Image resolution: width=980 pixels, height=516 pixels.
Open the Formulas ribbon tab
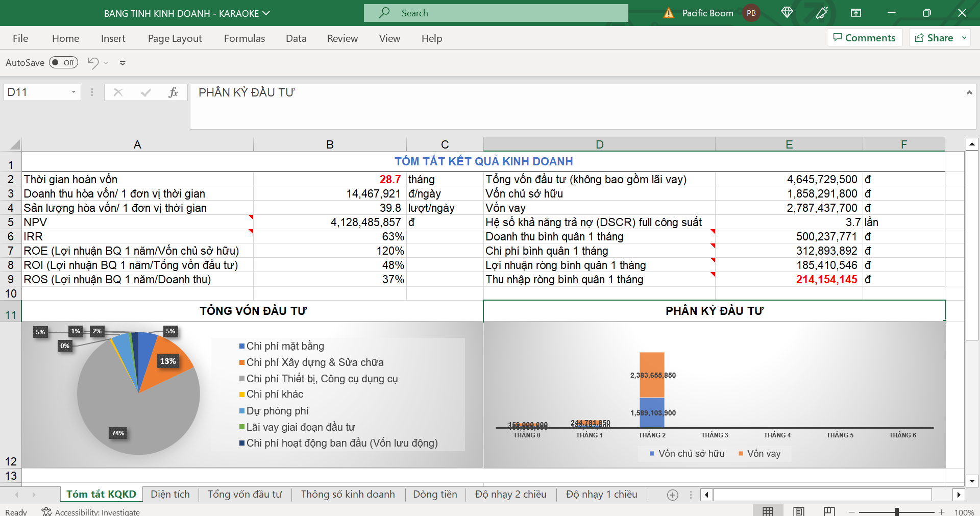(244, 38)
